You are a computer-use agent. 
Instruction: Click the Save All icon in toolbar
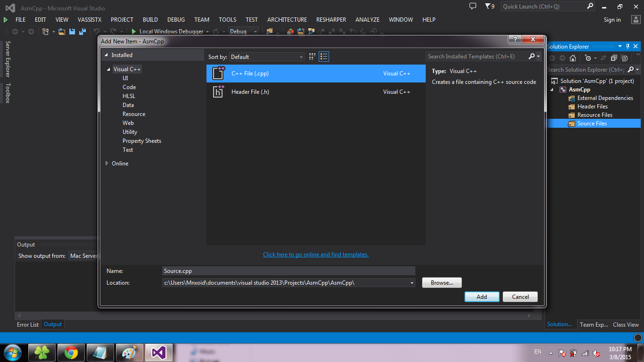pos(82,32)
